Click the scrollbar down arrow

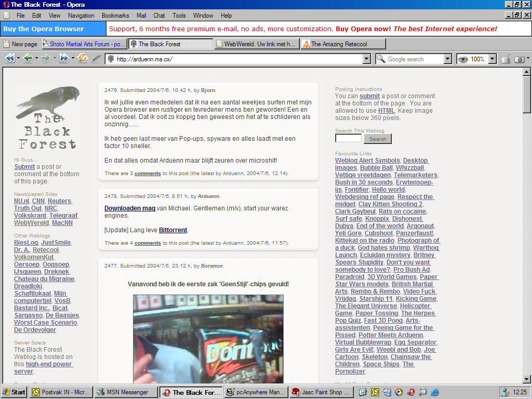526,379
